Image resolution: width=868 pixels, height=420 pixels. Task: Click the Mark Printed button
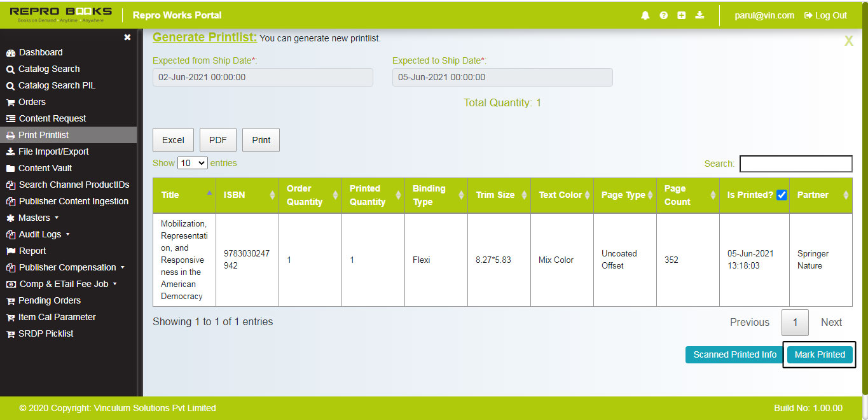pyautogui.click(x=820, y=354)
